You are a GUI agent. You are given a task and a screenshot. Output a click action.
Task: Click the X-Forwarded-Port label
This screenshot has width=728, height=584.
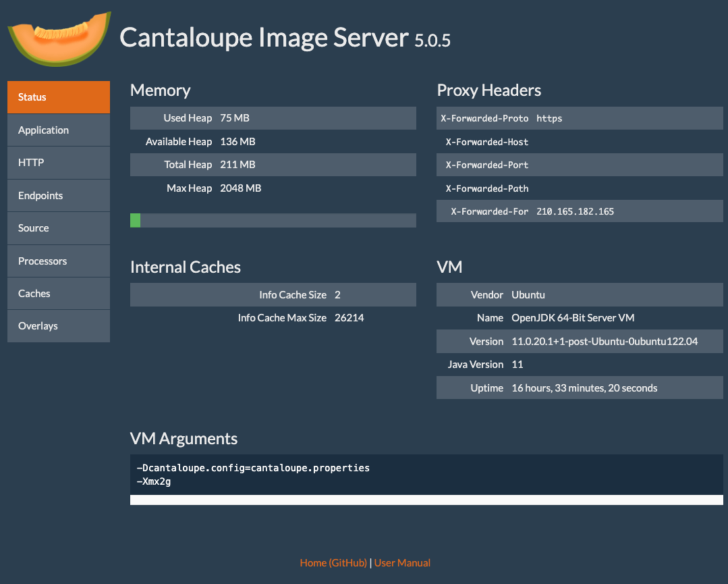pyautogui.click(x=487, y=165)
